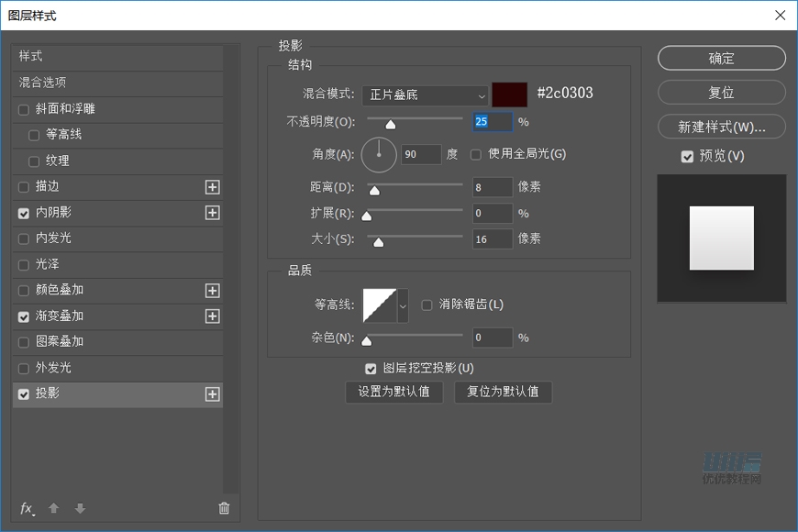Click the angle dial to change shadow angle
This screenshot has height=532, width=798.
[x=378, y=155]
